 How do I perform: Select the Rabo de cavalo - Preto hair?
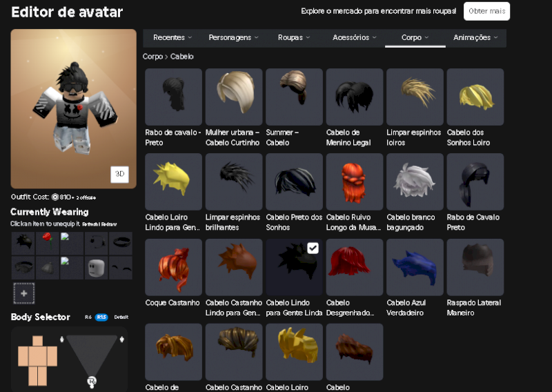tap(173, 97)
